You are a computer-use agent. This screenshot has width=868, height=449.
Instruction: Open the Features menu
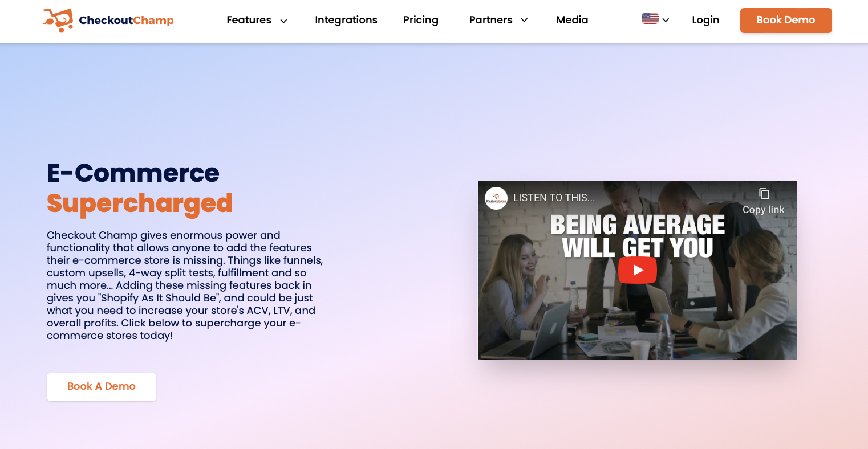pos(249,20)
